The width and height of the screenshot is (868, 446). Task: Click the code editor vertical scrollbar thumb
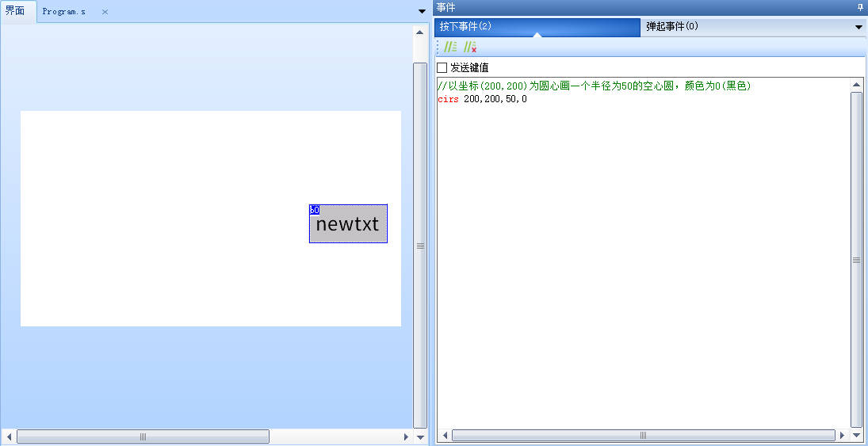pyautogui.click(x=856, y=259)
